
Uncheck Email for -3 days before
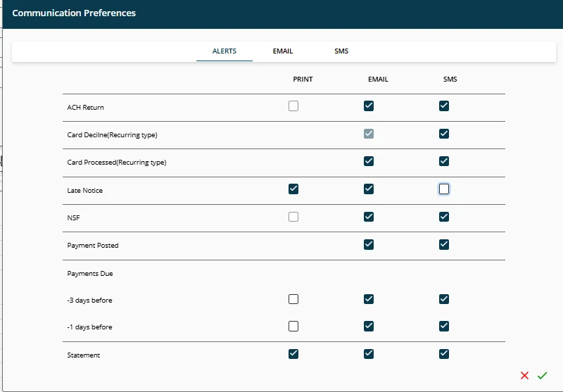[369, 299]
